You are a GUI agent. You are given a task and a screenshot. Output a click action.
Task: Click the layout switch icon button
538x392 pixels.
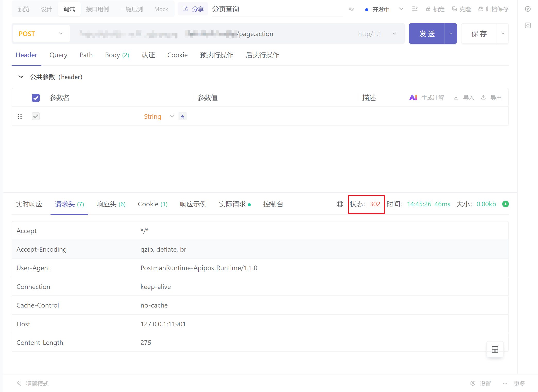click(x=495, y=349)
